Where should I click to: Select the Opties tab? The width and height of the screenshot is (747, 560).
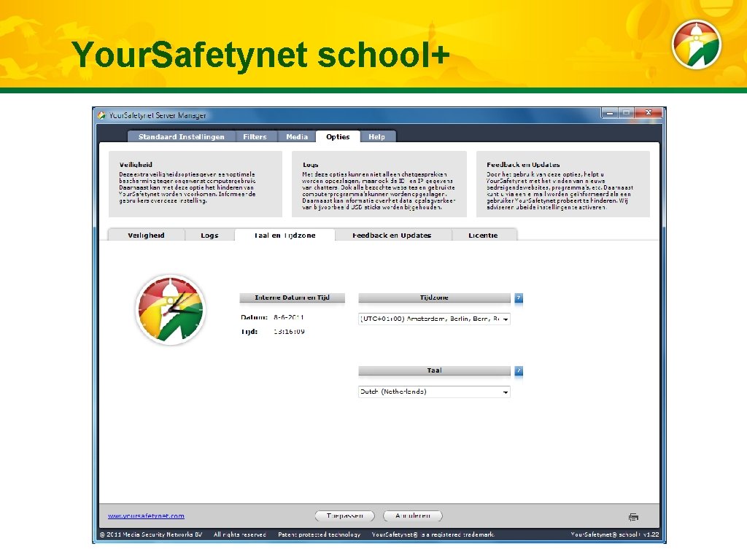pos(338,136)
